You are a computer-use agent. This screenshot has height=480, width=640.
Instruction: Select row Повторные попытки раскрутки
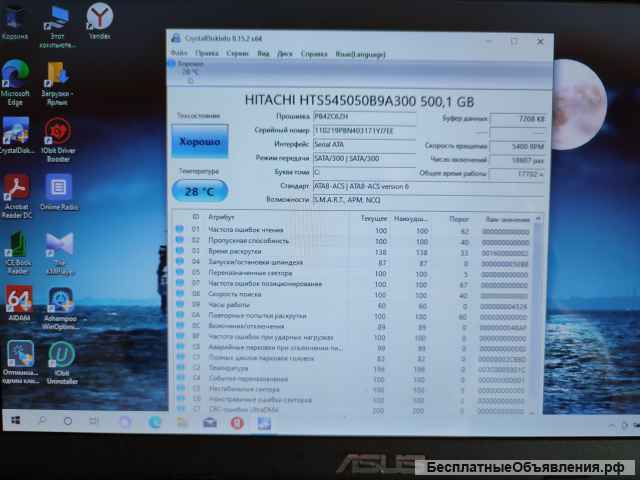pyautogui.click(x=353, y=316)
